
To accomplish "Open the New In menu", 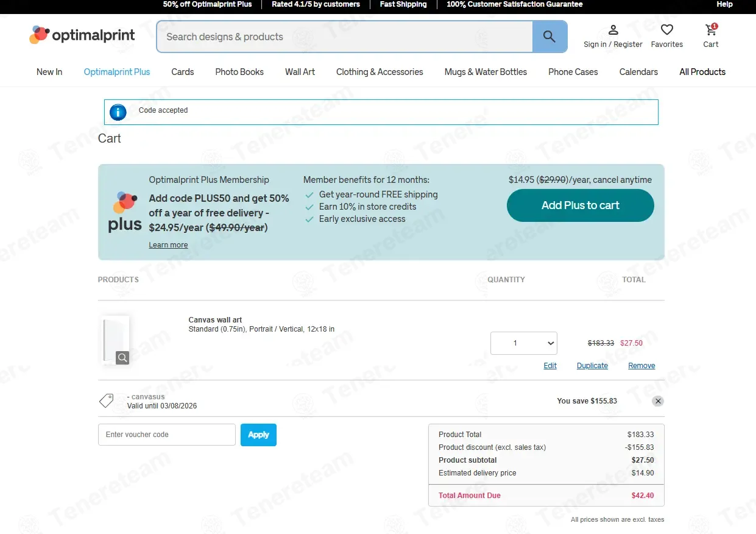I will [x=49, y=72].
